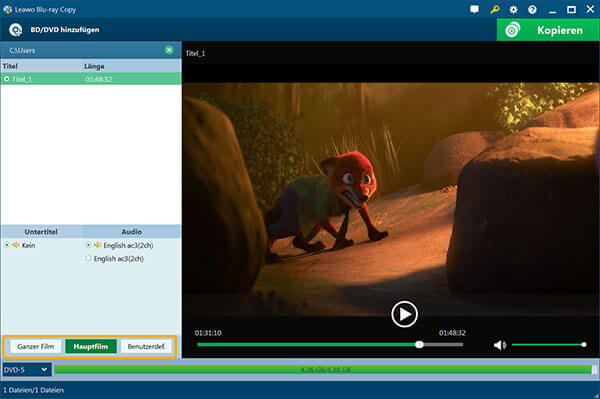Choose the second English ac3(2ch) audio track
600x399 pixels.
pos(88,259)
